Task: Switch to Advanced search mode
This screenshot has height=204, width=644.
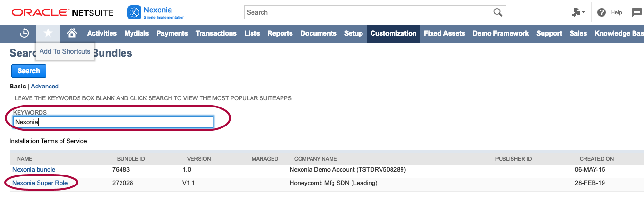Action: click(x=45, y=87)
